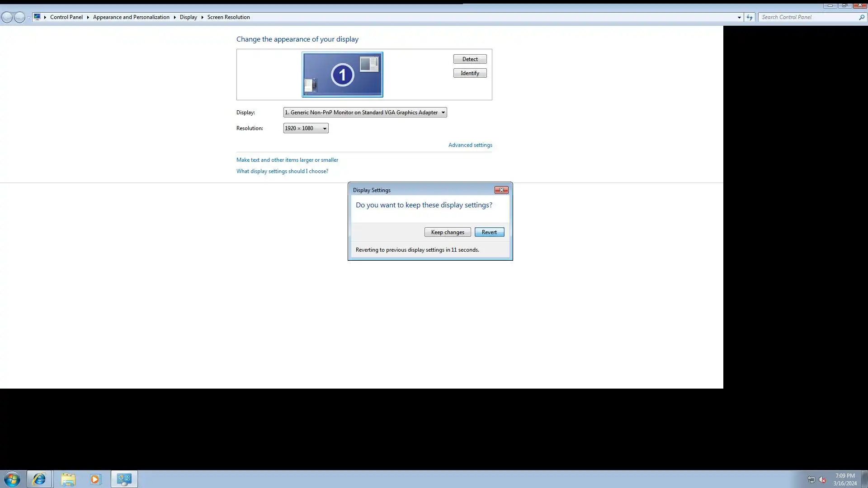This screenshot has height=488, width=868.
Task: Click Make text larger or smaller link
Action: coord(287,160)
